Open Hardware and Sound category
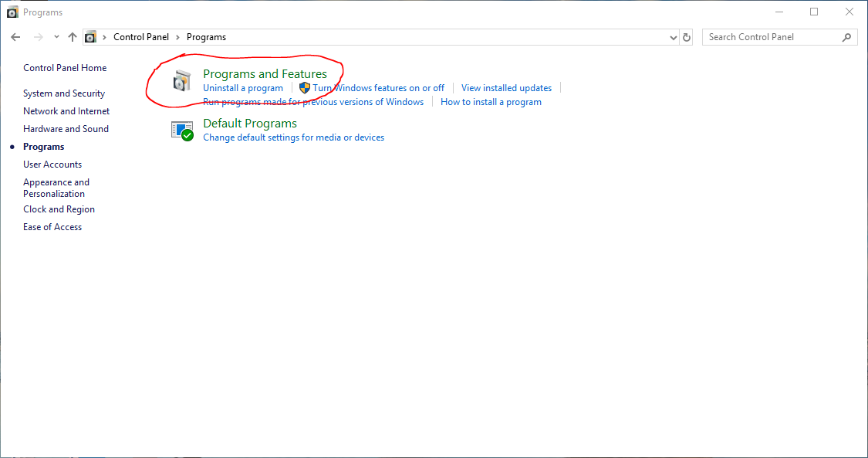 66,128
